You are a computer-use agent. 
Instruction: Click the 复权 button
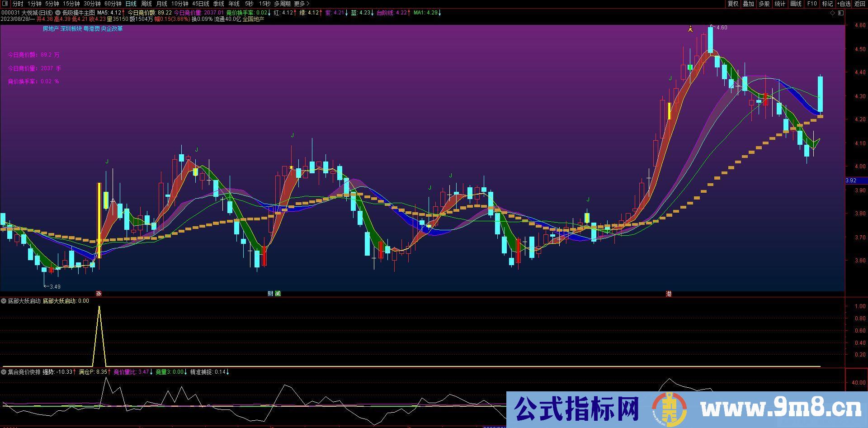pos(733,4)
